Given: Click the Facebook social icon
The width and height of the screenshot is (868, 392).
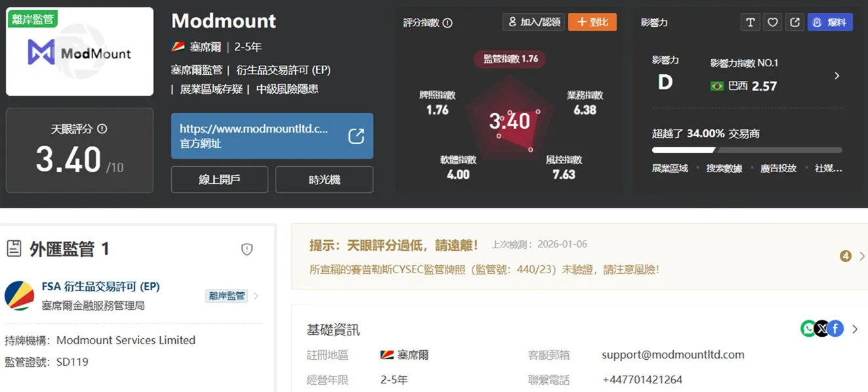Looking at the screenshot, I should click(x=835, y=328).
